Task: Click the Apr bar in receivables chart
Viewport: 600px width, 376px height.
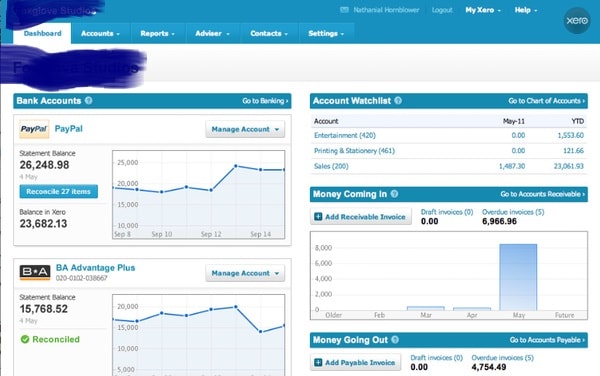Action: [472, 309]
